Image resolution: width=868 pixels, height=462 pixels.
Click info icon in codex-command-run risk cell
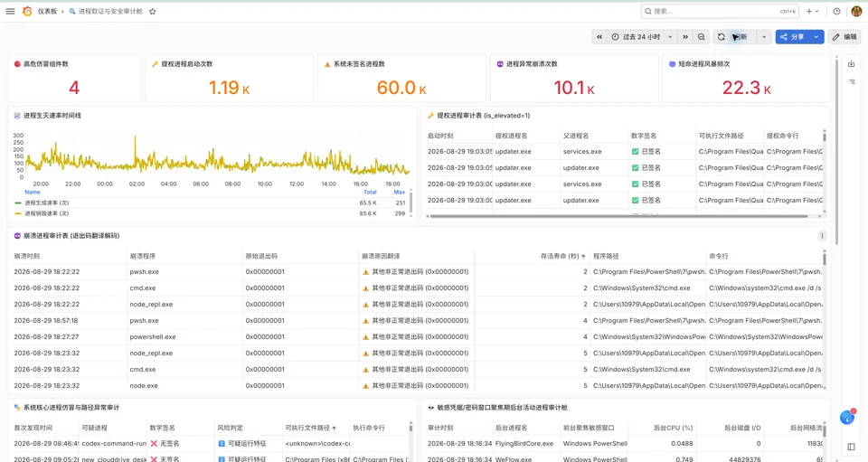222,443
